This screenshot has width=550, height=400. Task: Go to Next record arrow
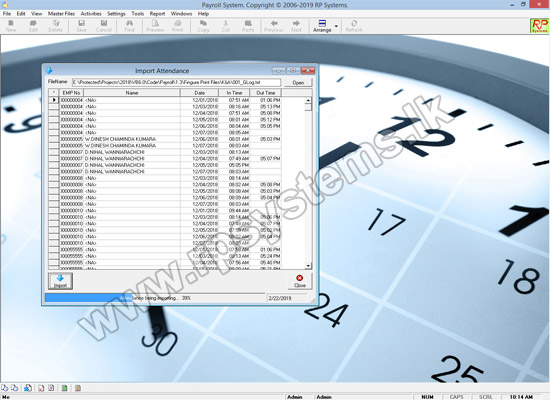tap(296, 26)
